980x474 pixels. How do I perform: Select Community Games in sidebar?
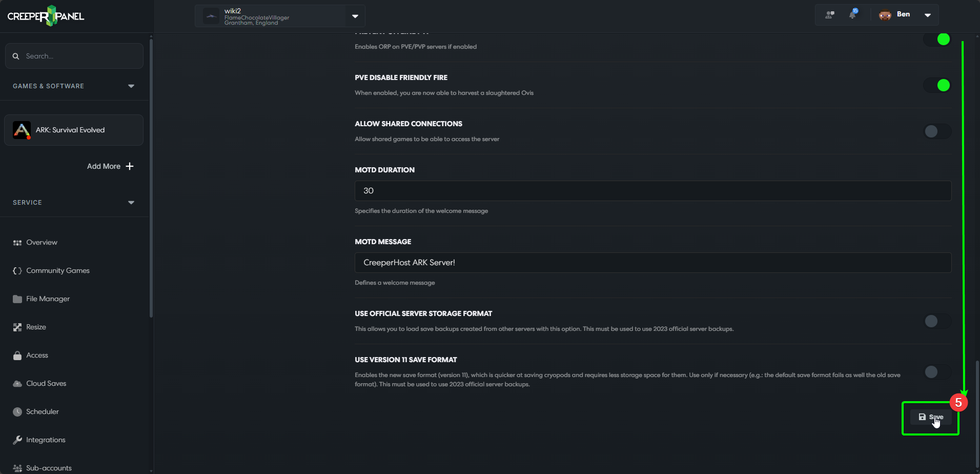pyautogui.click(x=57, y=270)
